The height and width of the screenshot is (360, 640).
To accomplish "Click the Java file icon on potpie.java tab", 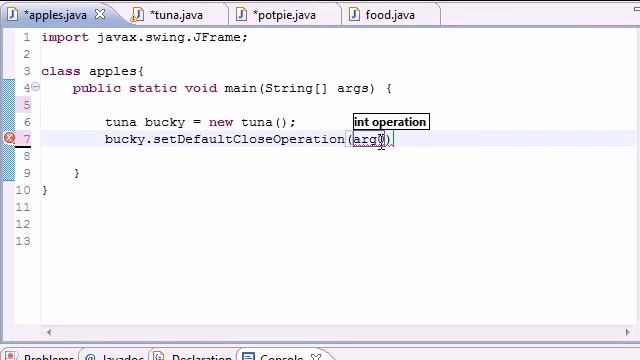I will (x=242, y=15).
